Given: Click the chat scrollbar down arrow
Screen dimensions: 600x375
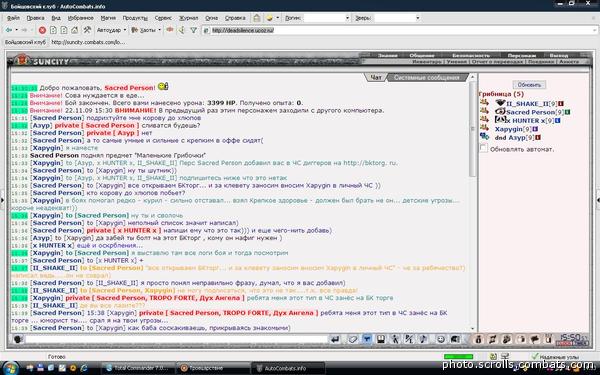Looking at the screenshot, I should click(472, 329).
